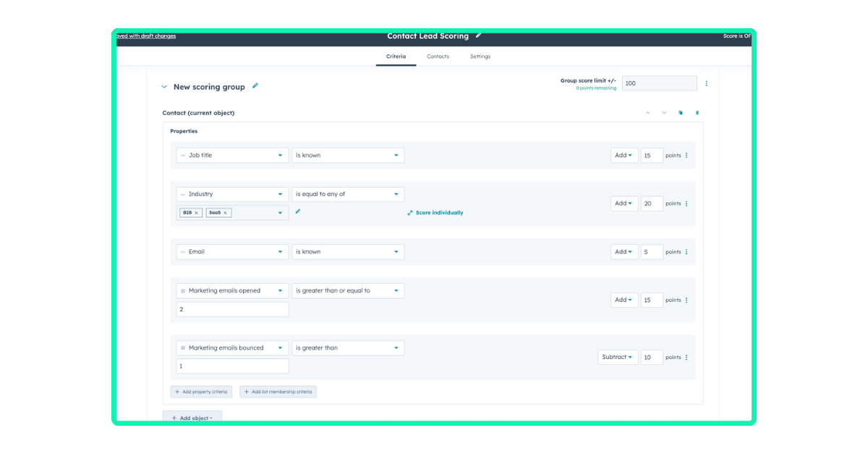Move Contact object up arrow
The height and width of the screenshot is (454, 868).
(647, 113)
